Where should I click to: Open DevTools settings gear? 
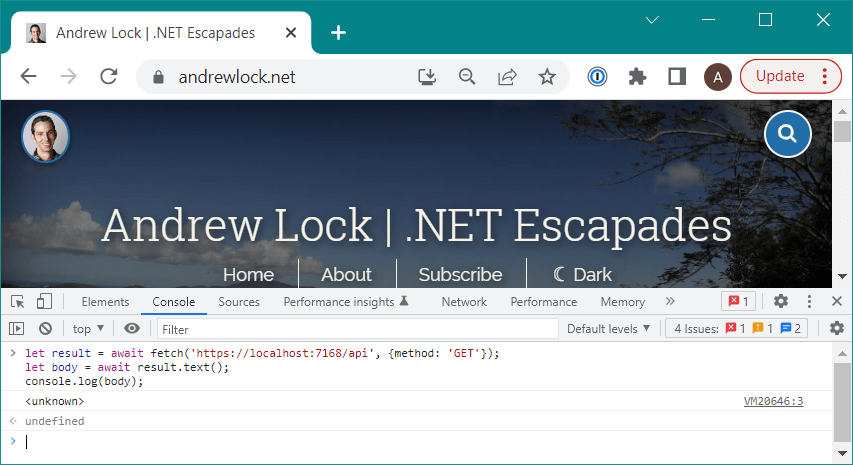click(x=781, y=301)
